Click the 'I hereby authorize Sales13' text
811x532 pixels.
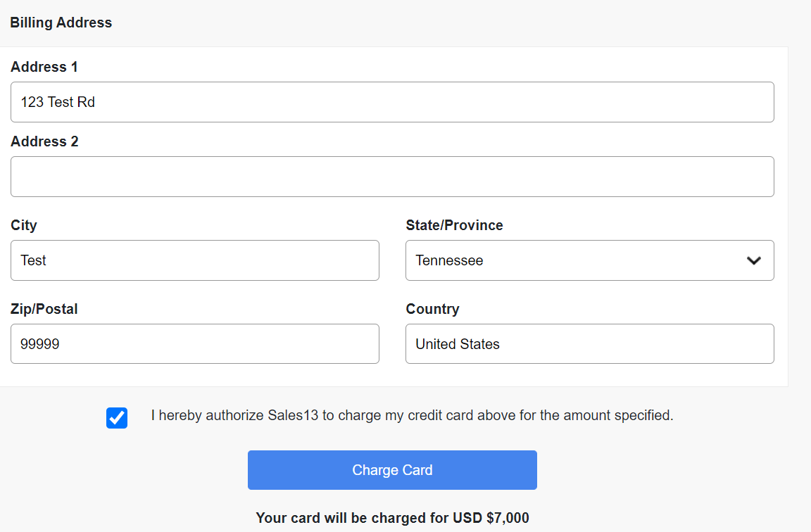coord(412,415)
